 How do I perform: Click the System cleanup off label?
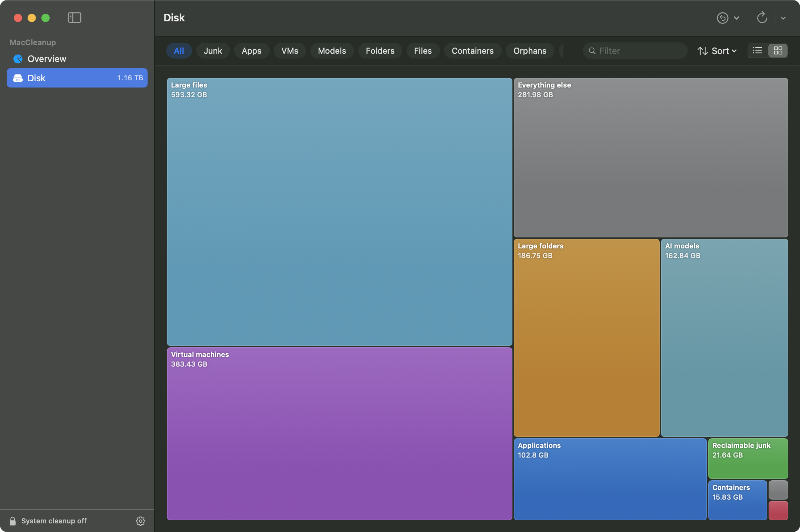pos(54,521)
